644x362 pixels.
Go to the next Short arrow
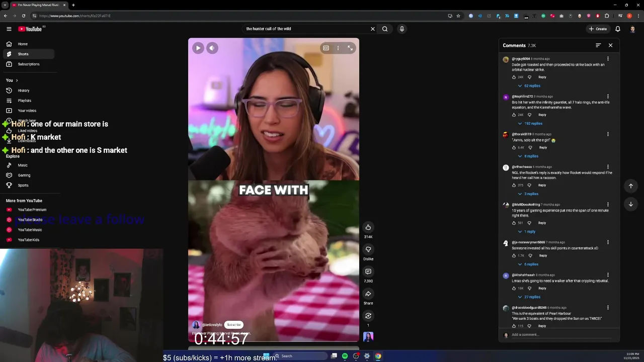(631, 204)
